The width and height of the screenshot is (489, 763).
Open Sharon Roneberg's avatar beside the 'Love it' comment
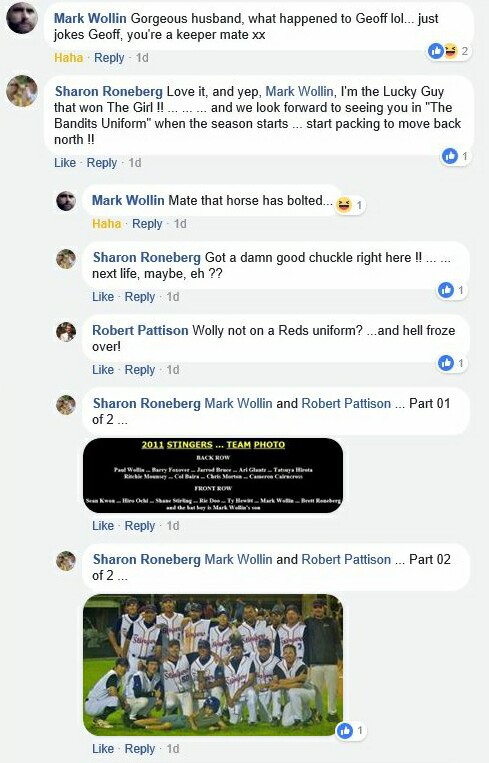(x=22, y=91)
